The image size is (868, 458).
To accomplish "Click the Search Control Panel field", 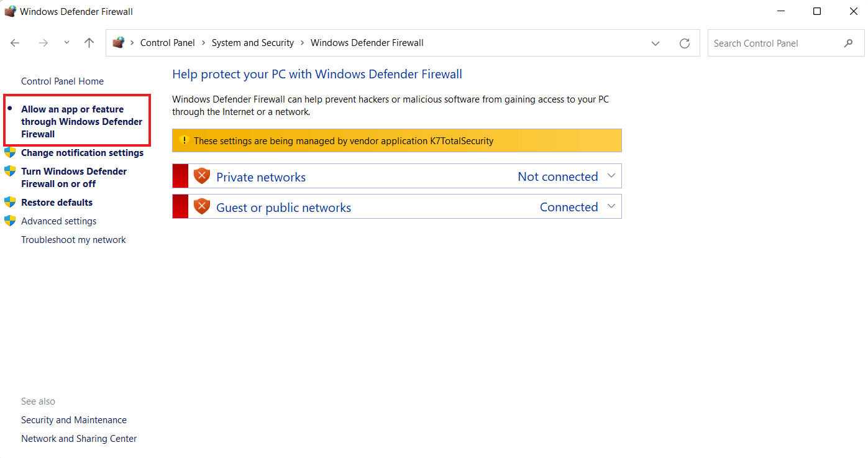I will (785, 43).
